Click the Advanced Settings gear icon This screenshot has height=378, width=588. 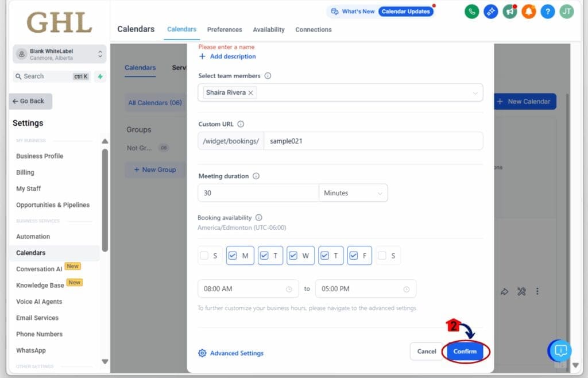[202, 353]
